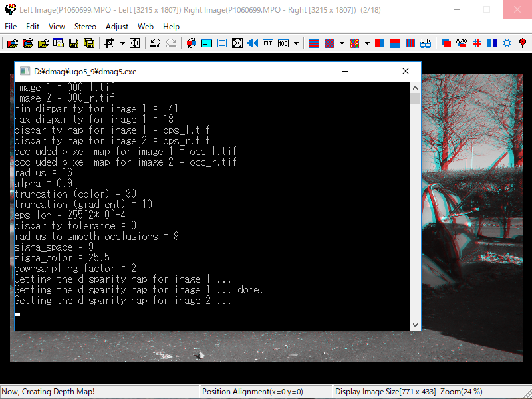Click console scrollbar down arrow
Viewport: 532px width, 399px height.
(x=415, y=325)
